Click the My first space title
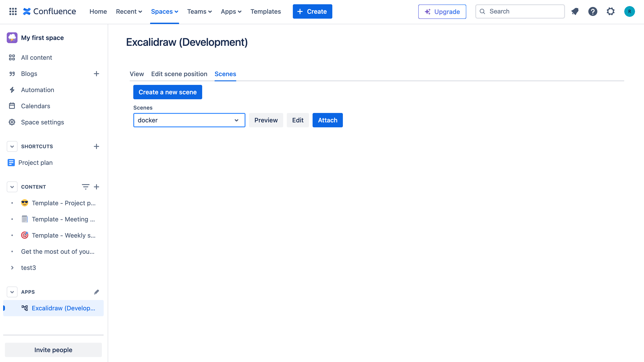Viewport: 644px width, 362px height. coord(42,38)
